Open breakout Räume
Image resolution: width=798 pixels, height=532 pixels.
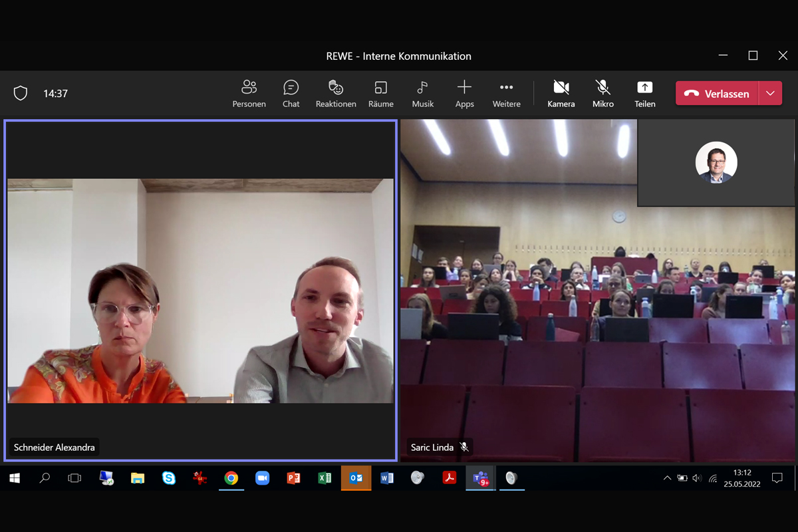coord(381,94)
